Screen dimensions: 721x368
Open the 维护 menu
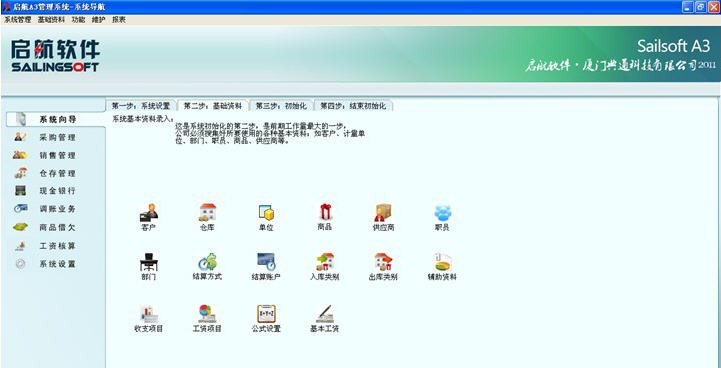click(x=98, y=20)
